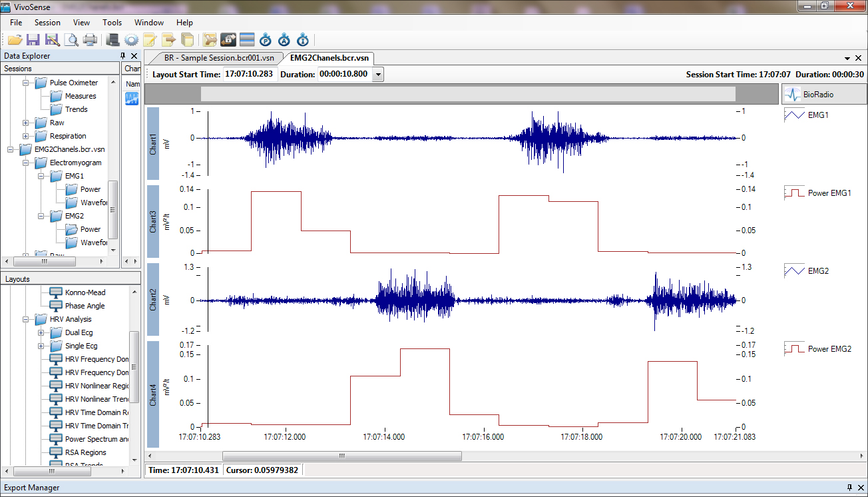Click the EMG waveform thumbnail in Chart column
Viewport: 868px width, 497px height.
coord(131,99)
